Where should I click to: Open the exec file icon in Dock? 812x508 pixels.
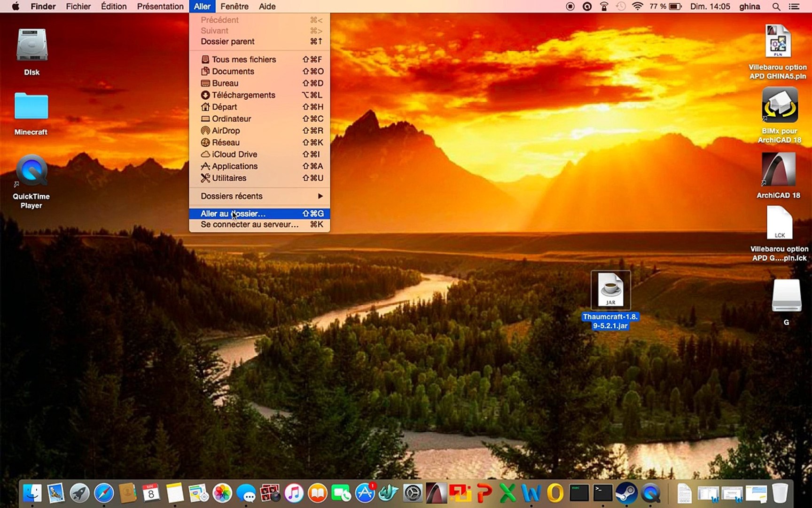coord(579,493)
